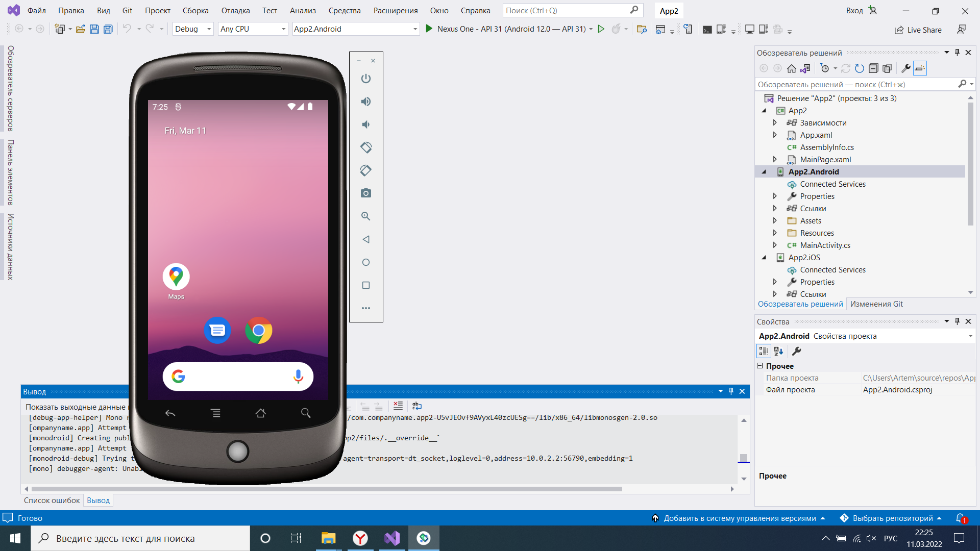The width and height of the screenshot is (980, 551).
Task: Click the Solution Explorer vertical scrollbar
Action: coord(970,163)
